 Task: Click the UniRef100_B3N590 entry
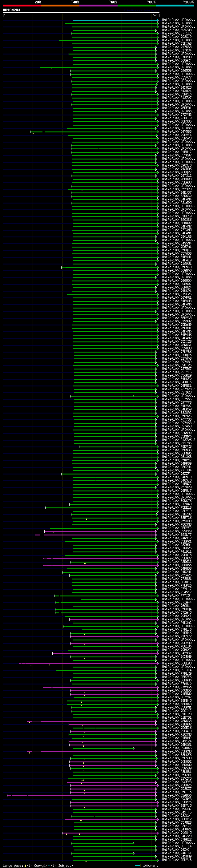(177, 433)
